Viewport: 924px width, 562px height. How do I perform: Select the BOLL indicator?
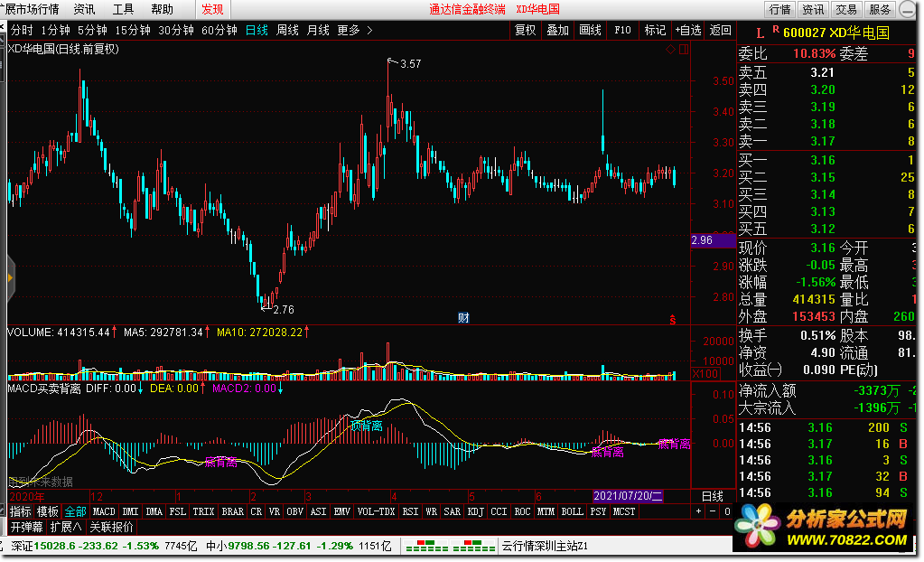click(572, 511)
